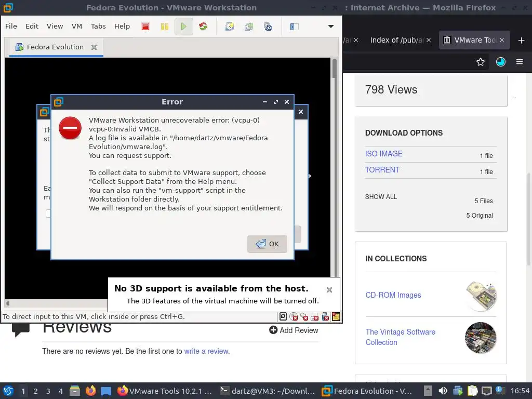532x399 pixels.
Task: Open the Edit menu in VMware Workstation
Action: pyautogui.click(x=32, y=26)
